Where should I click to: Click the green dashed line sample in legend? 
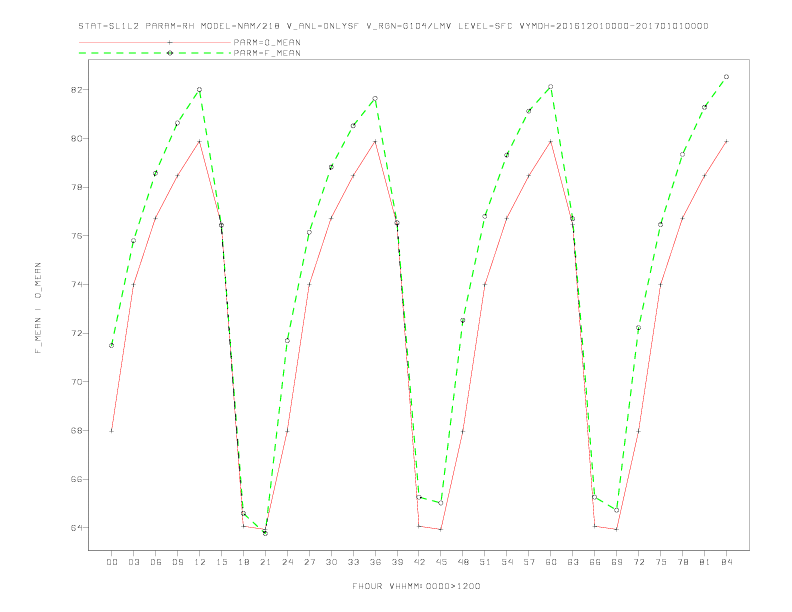(x=155, y=53)
